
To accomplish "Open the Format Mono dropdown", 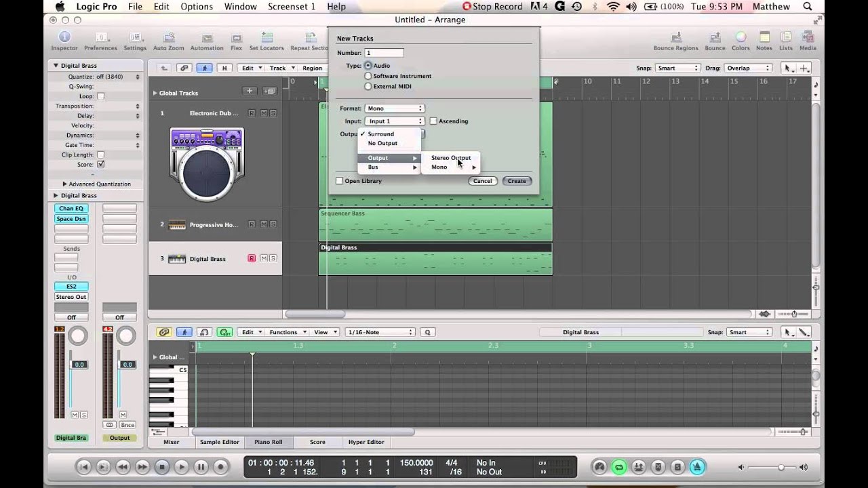I will [394, 108].
